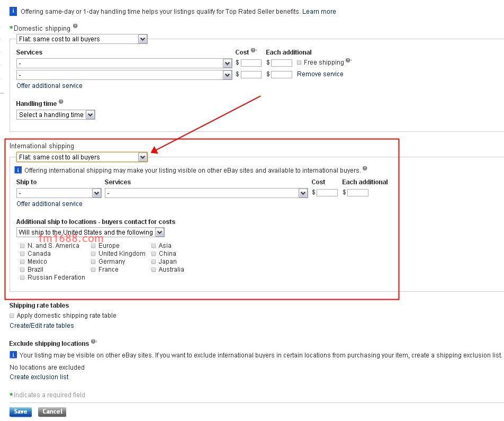Open Domestic shipping flat cost dropdown

(82, 39)
